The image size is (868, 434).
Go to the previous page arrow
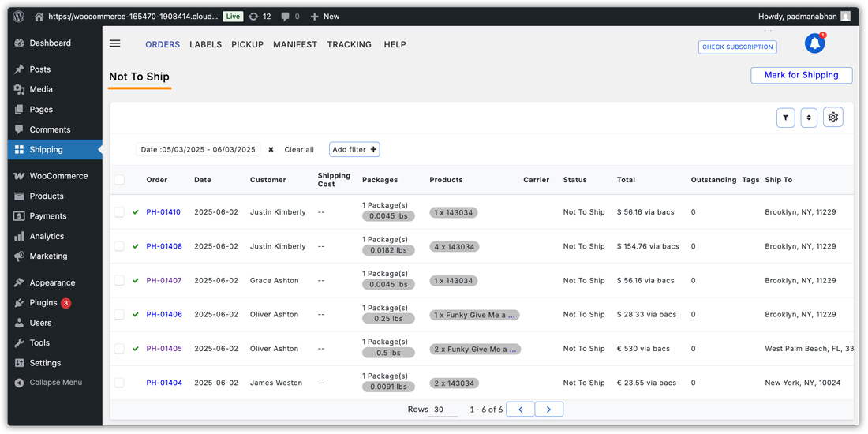tap(520, 409)
